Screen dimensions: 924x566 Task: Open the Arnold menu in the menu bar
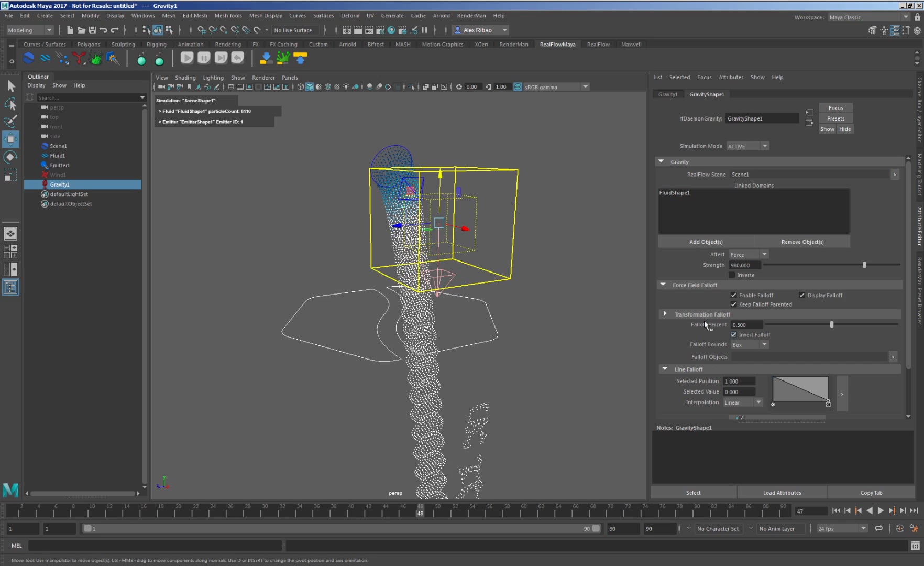[442, 16]
